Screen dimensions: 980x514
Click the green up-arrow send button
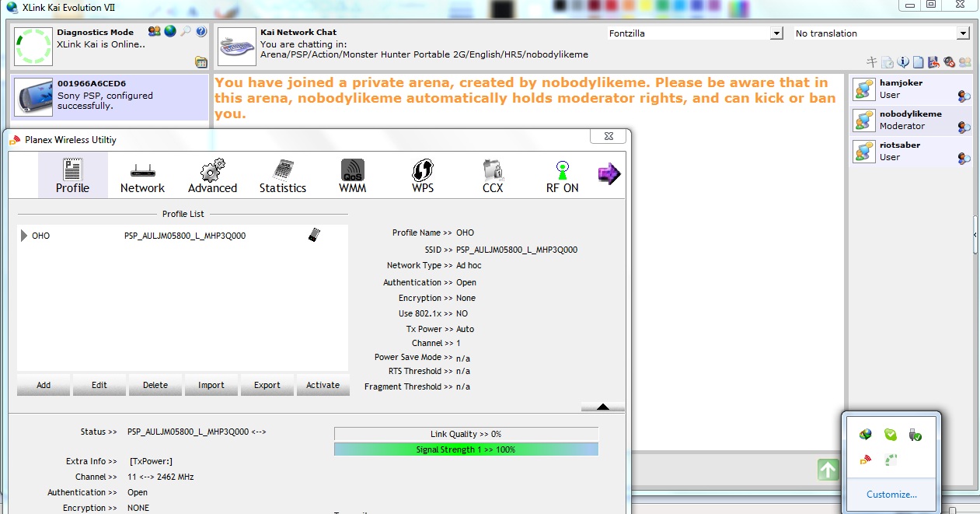coord(828,470)
